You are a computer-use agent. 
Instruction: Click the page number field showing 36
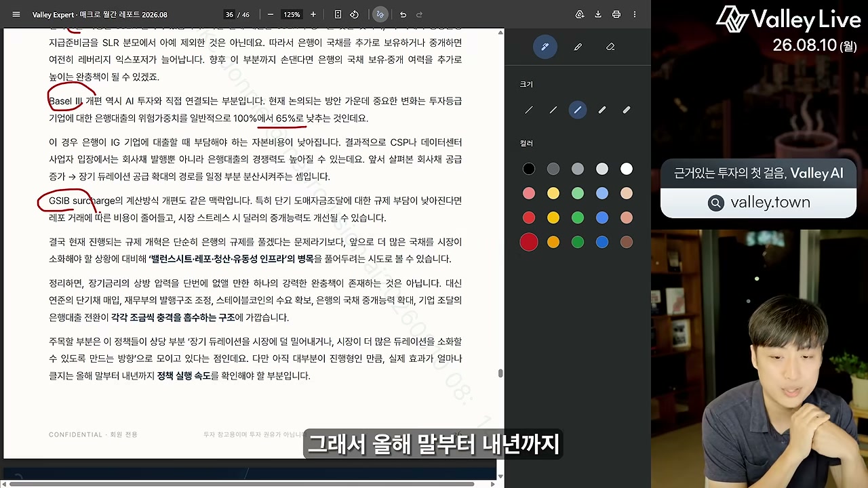229,14
